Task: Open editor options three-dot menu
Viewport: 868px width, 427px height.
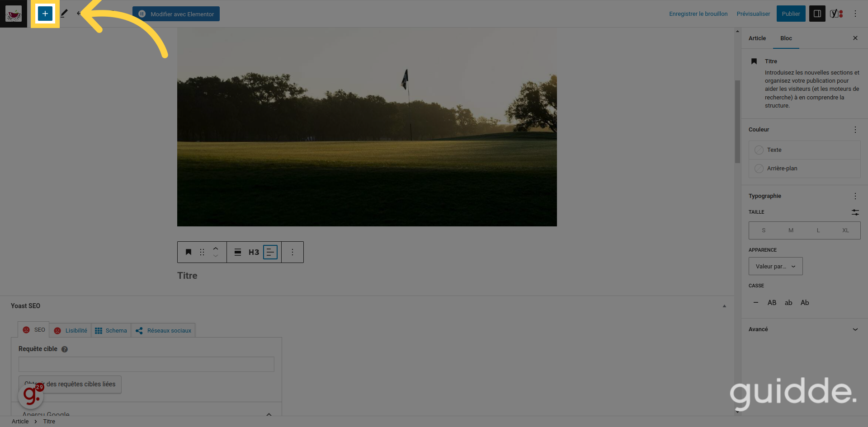Action: click(x=855, y=14)
